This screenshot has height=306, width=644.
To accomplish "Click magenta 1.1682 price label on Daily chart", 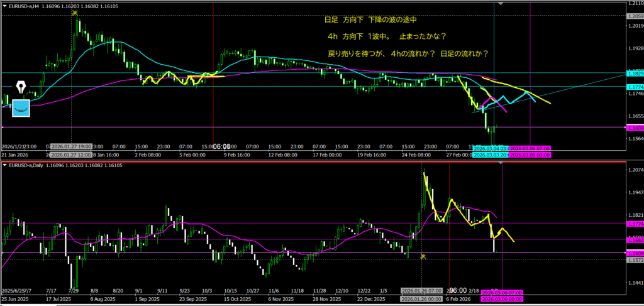I will pyautogui.click(x=634, y=239).
